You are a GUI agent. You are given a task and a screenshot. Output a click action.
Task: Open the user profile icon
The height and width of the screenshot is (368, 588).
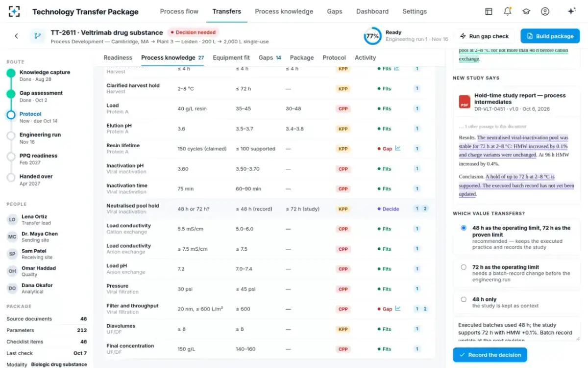545,11
